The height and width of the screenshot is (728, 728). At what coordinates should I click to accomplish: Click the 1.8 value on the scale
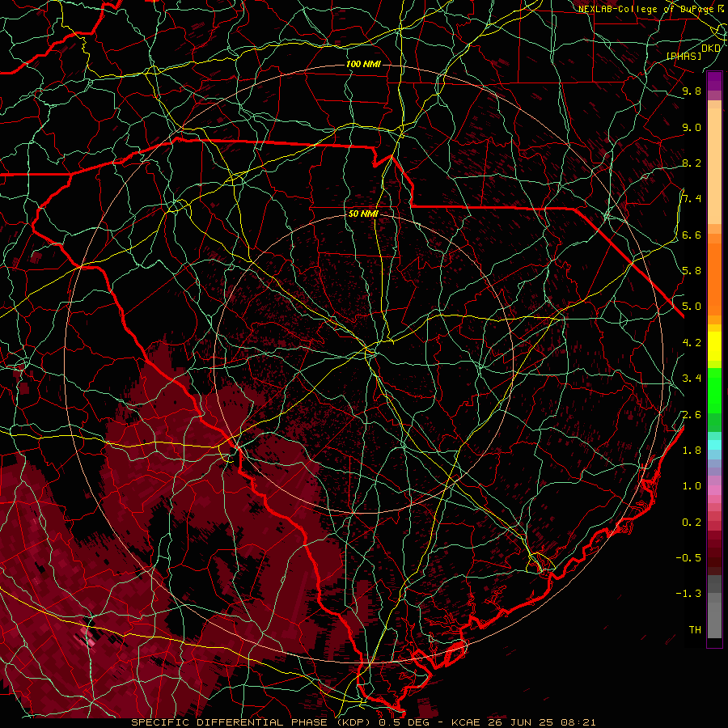click(x=692, y=451)
